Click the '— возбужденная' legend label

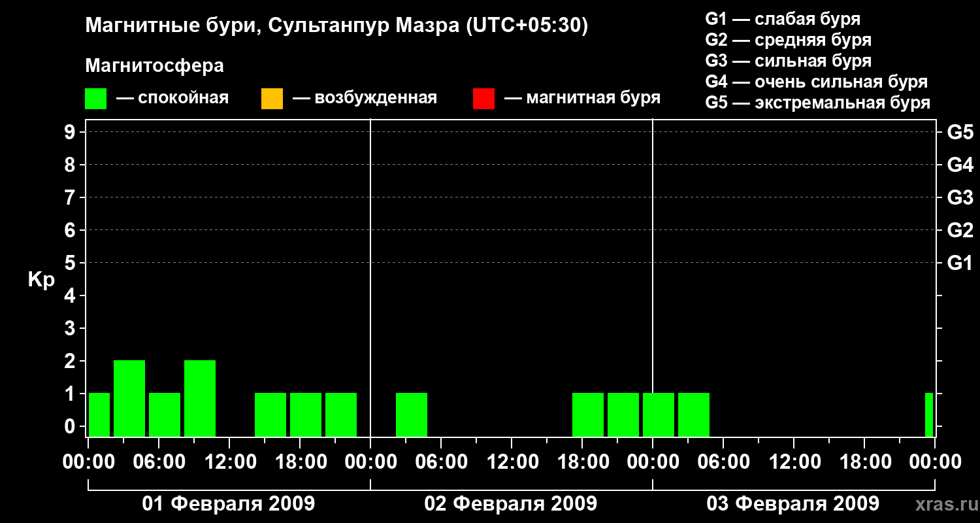[x=365, y=99]
